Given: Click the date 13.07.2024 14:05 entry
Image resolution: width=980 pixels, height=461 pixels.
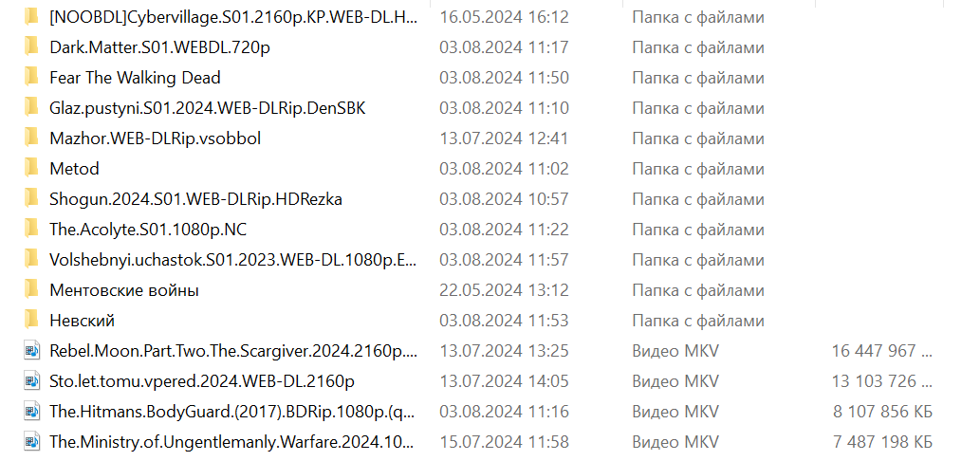Looking at the screenshot, I should pos(505,381).
